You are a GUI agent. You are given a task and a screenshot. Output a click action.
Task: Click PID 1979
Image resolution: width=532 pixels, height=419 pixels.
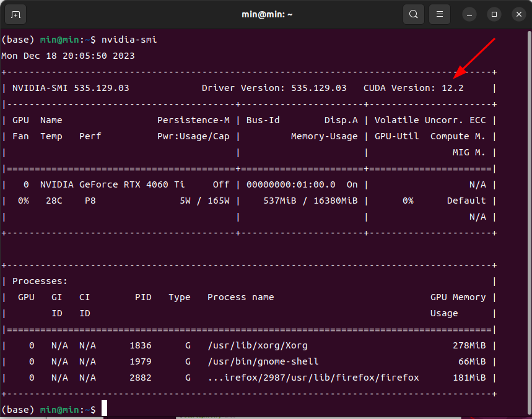(141, 361)
